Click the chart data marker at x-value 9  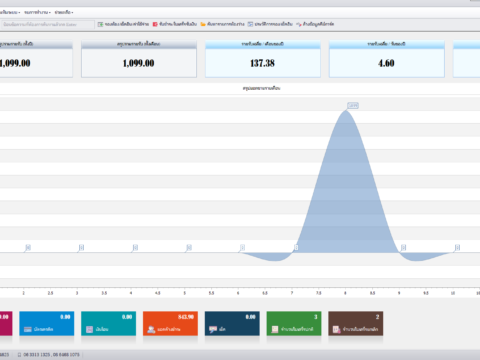click(403, 247)
